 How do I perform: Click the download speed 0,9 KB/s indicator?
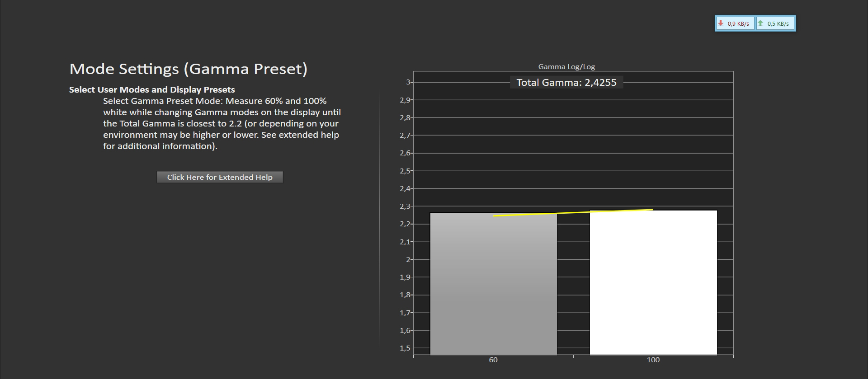coord(735,23)
